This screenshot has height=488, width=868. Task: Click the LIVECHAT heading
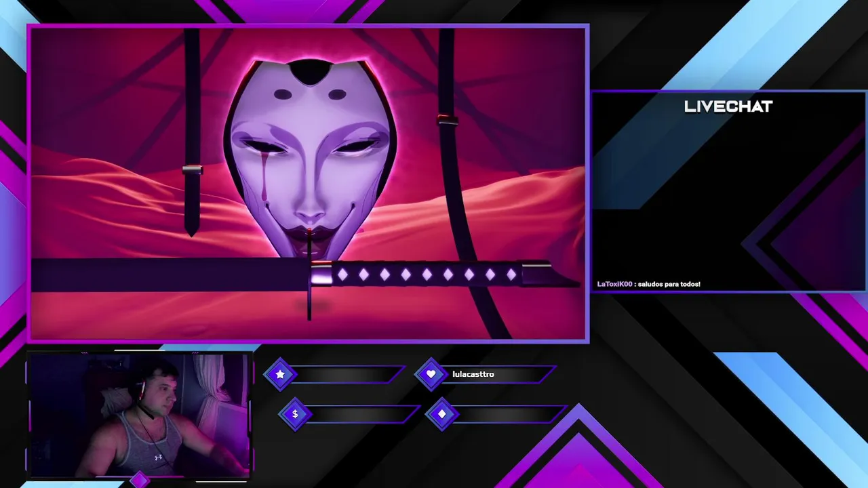point(728,106)
